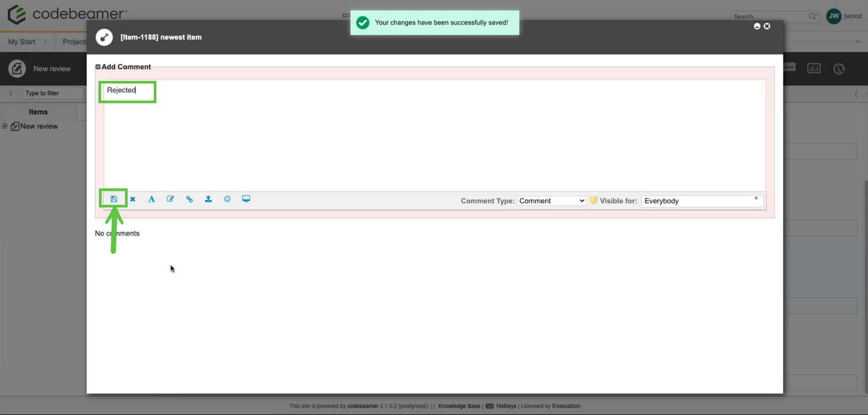This screenshot has height=415, width=868.
Task: Click the jwood user profile menu
Action: point(844,16)
